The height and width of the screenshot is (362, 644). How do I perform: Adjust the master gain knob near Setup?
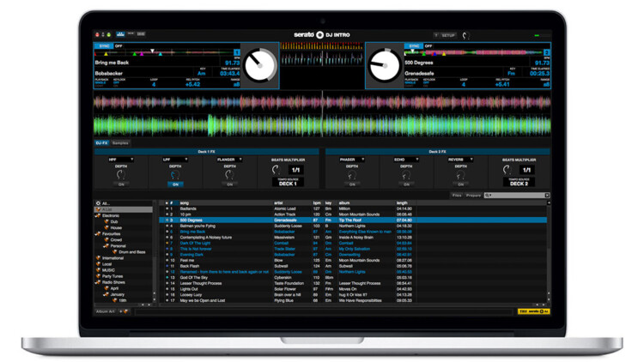pos(465,36)
